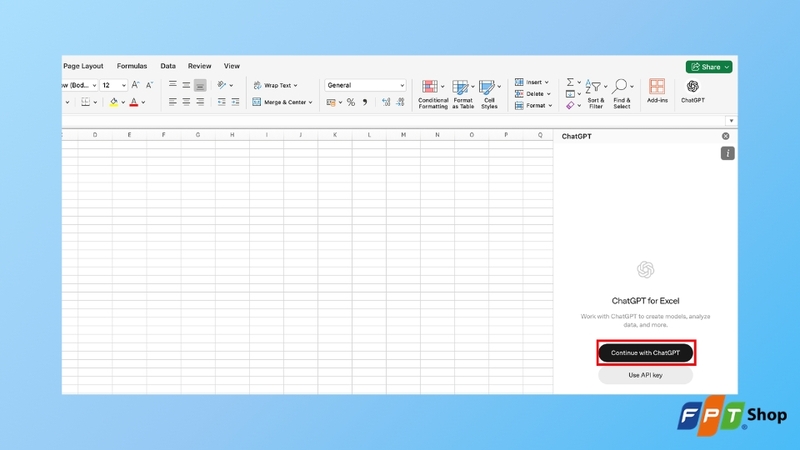Open the Data tab
The image size is (800, 450).
(x=168, y=66)
